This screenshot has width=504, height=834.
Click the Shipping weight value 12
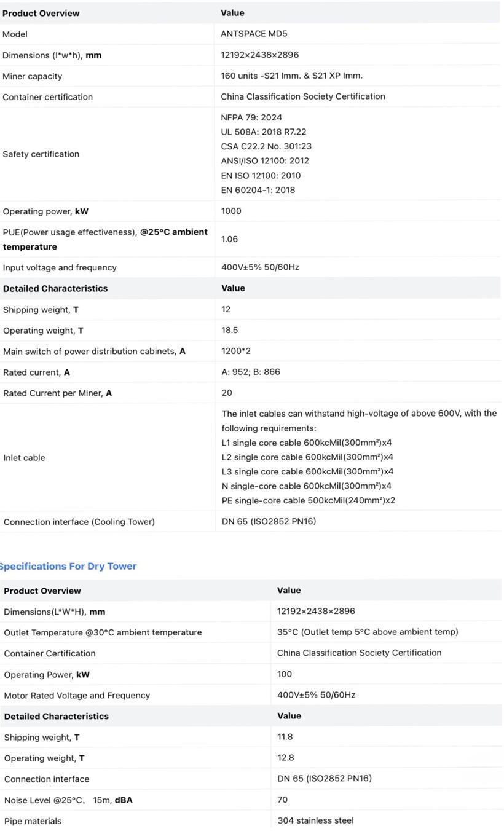tap(226, 309)
